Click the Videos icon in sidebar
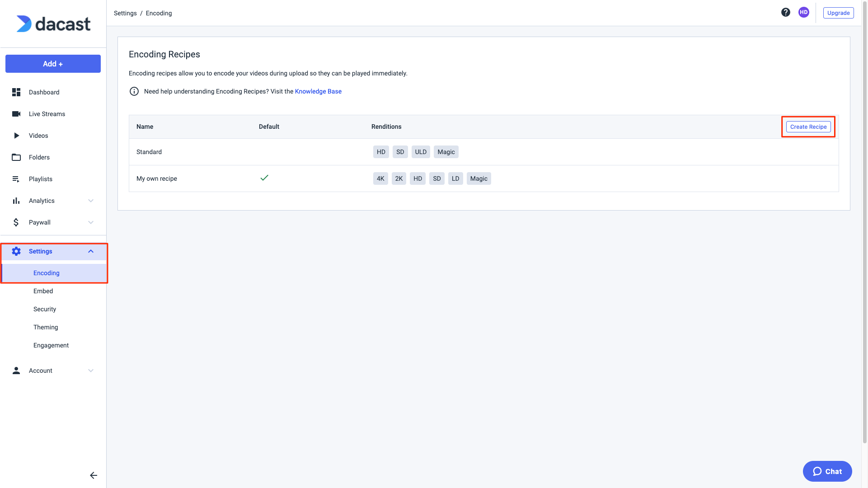This screenshot has height=488, width=868. (16, 135)
